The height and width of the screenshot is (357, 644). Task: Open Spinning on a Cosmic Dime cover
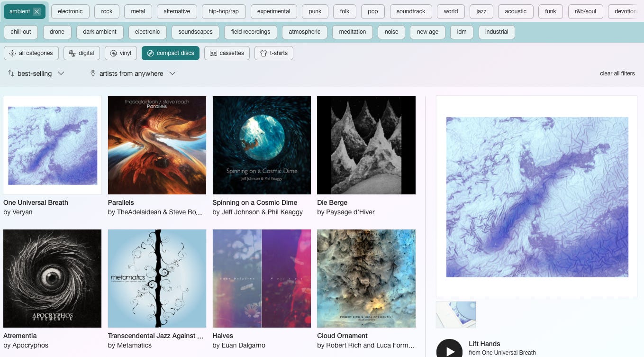[x=262, y=145]
